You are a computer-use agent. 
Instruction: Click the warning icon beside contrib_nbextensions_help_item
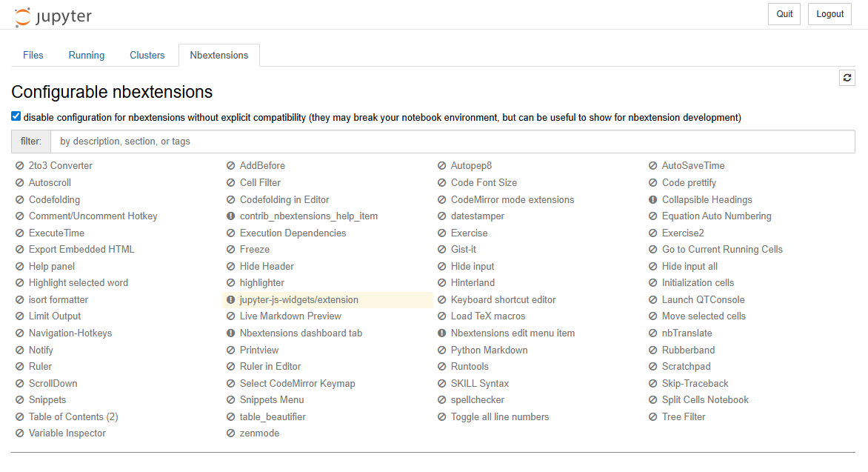point(231,216)
